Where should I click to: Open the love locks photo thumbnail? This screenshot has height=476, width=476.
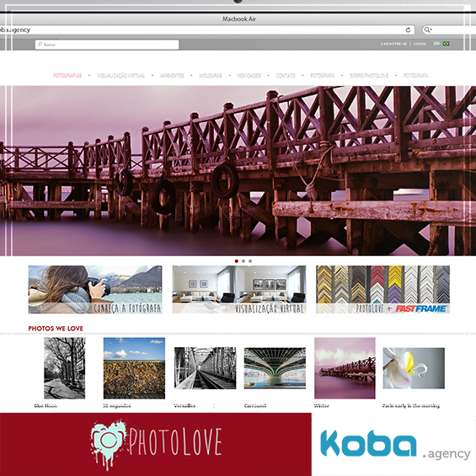point(134,368)
